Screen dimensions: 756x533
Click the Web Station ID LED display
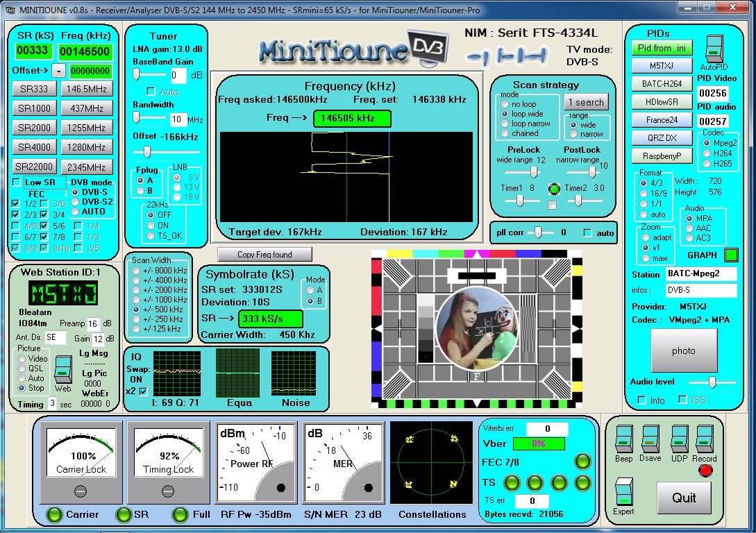click(63, 293)
